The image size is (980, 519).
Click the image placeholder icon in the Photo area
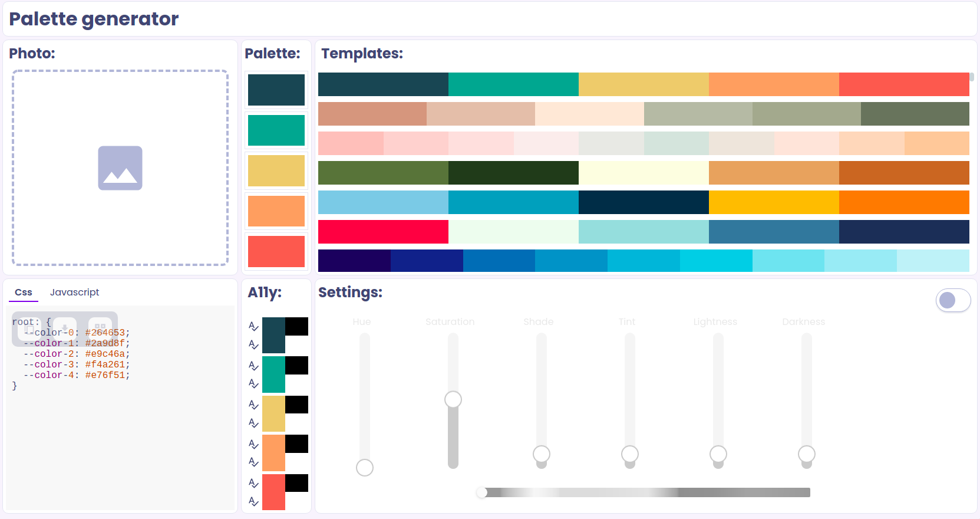tap(120, 168)
